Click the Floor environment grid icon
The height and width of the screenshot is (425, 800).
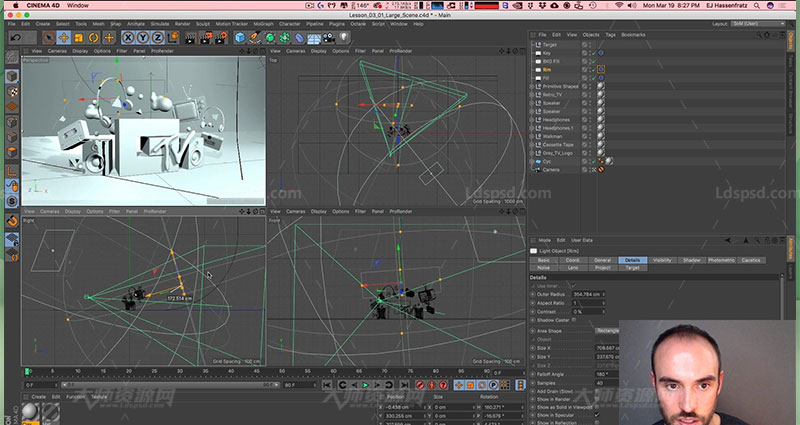point(314,38)
